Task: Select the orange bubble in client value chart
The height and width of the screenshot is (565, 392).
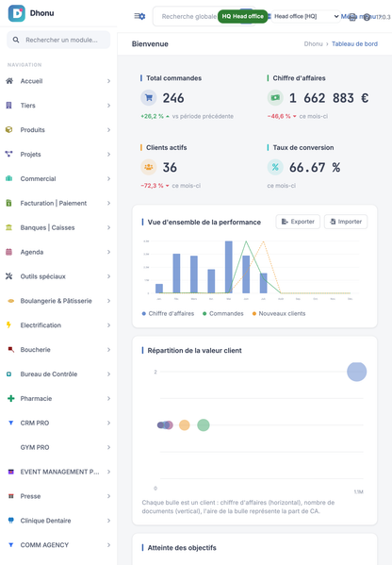Action: click(185, 424)
